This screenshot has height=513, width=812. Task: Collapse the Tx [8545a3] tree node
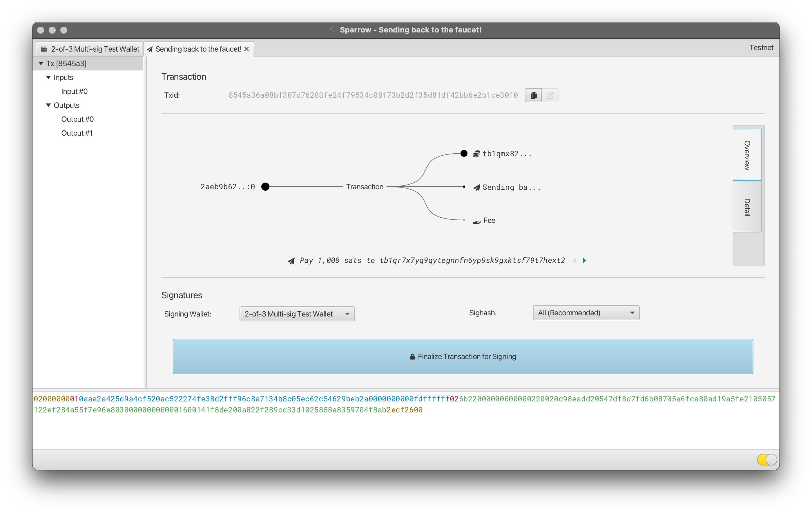click(41, 63)
